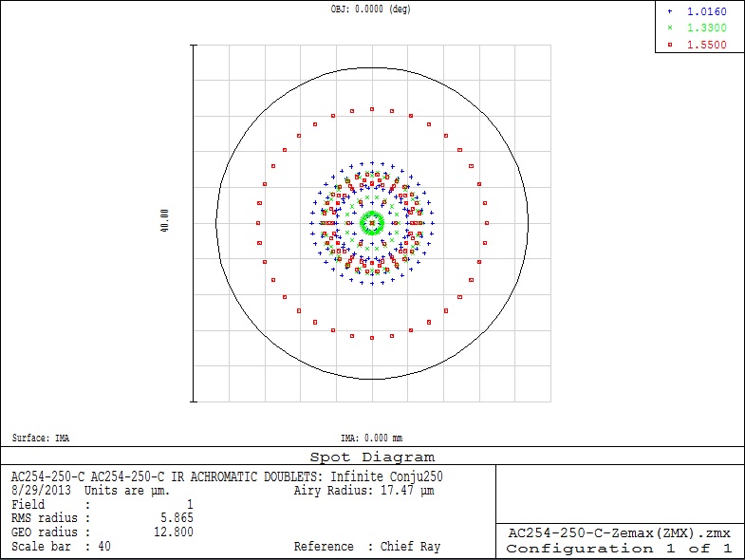Click the 40.00 scale bar label

pos(164,220)
